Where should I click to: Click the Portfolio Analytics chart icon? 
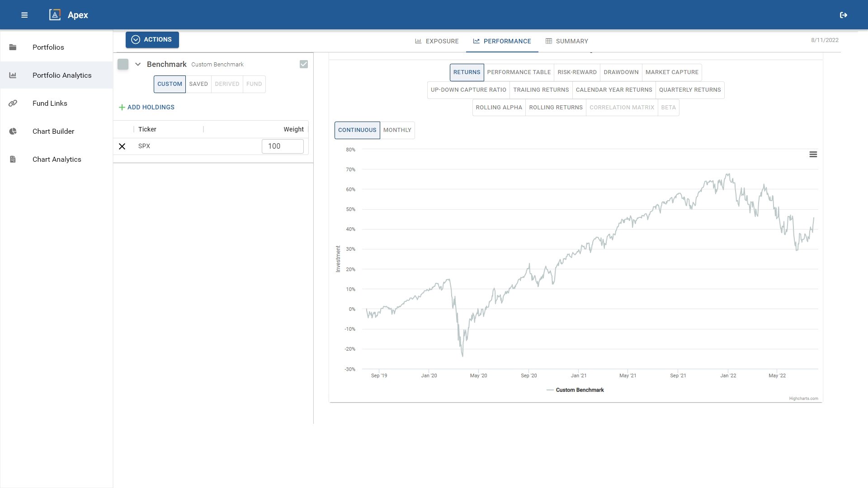13,75
